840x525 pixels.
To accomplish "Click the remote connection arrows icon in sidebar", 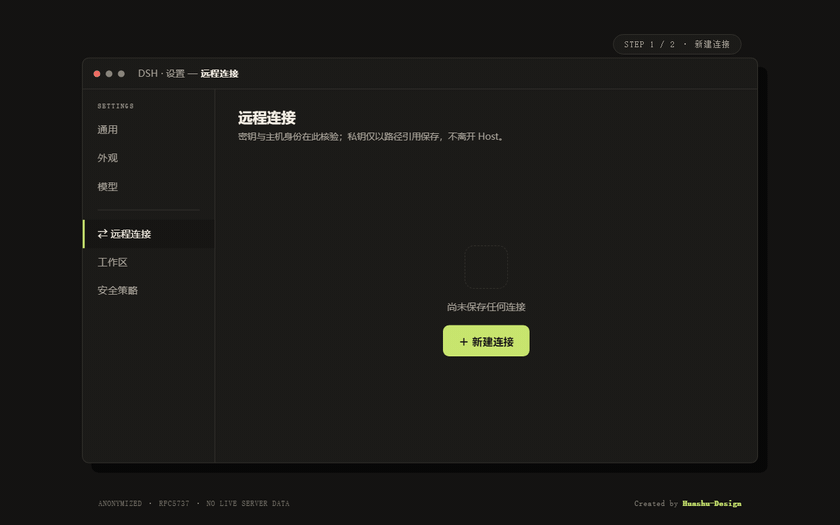I will (x=102, y=234).
